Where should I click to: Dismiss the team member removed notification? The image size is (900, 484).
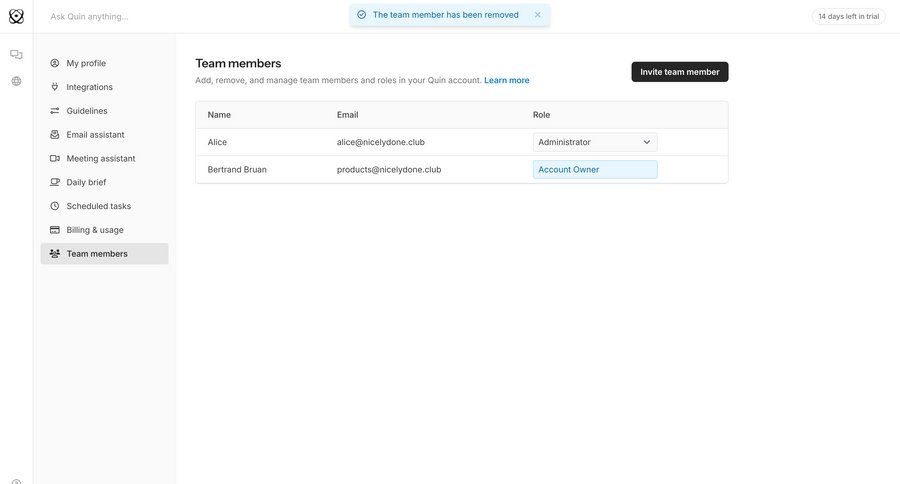pyautogui.click(x=538, y=15)
